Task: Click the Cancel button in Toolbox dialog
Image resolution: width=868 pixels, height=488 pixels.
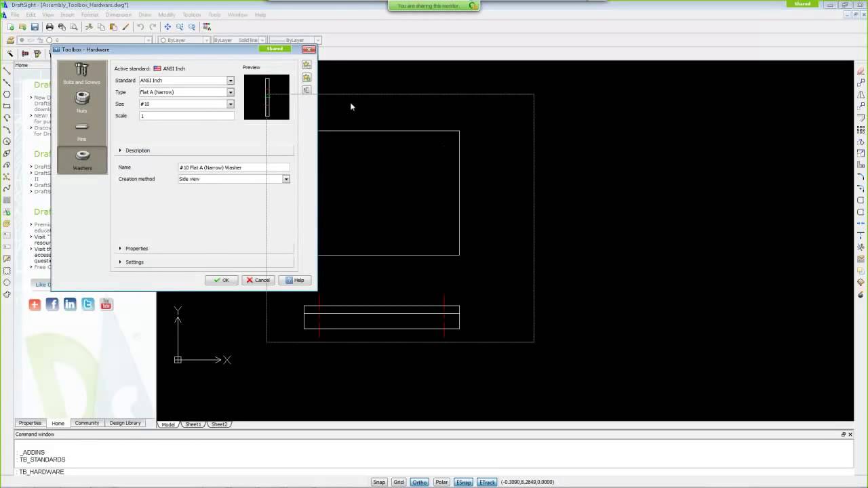Action: tap(258, 280)
